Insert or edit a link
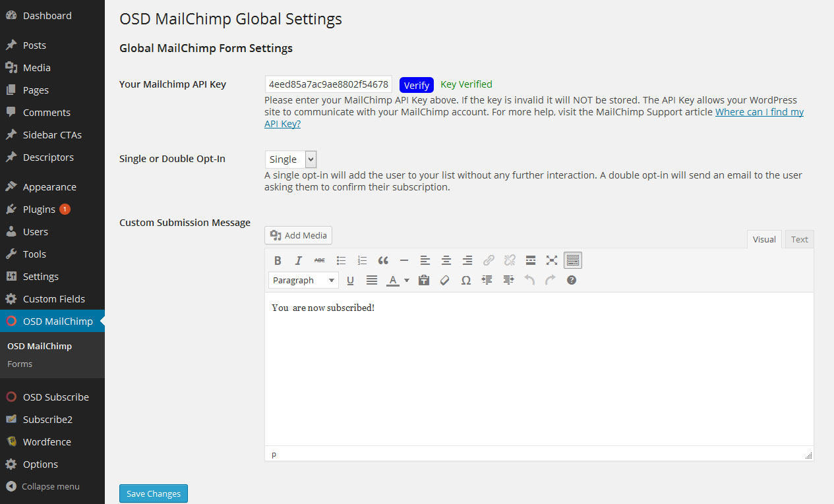The width and height of the screenshot is (834, 504). pos(489,260)
